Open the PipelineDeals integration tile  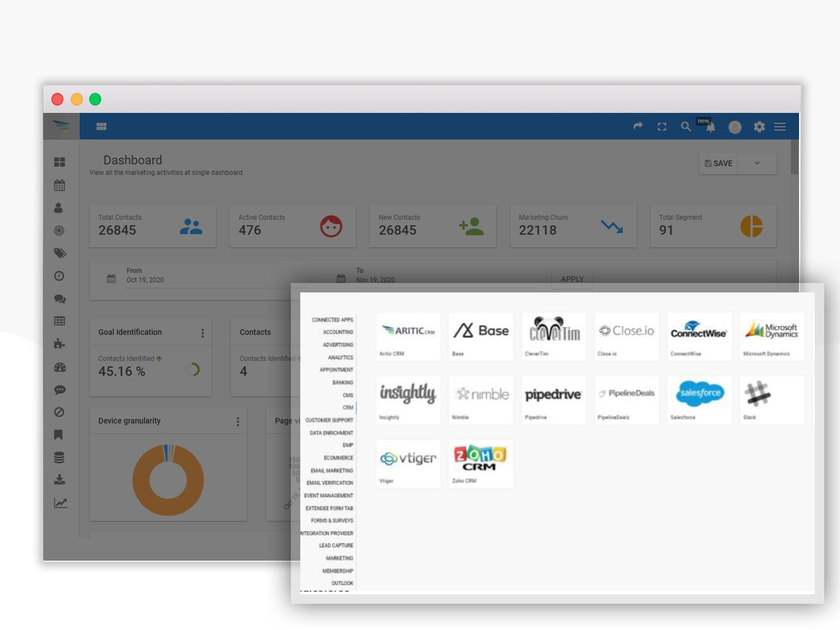(x=627, y=400)
